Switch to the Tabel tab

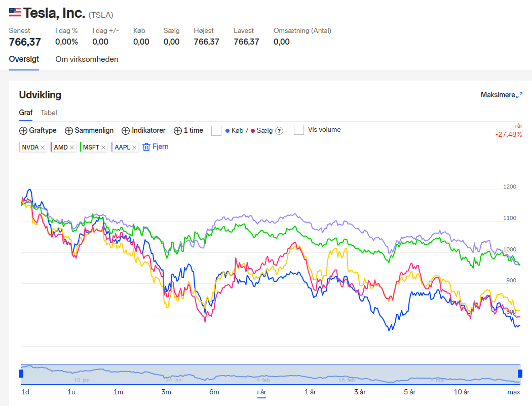[x=49, y=113]
